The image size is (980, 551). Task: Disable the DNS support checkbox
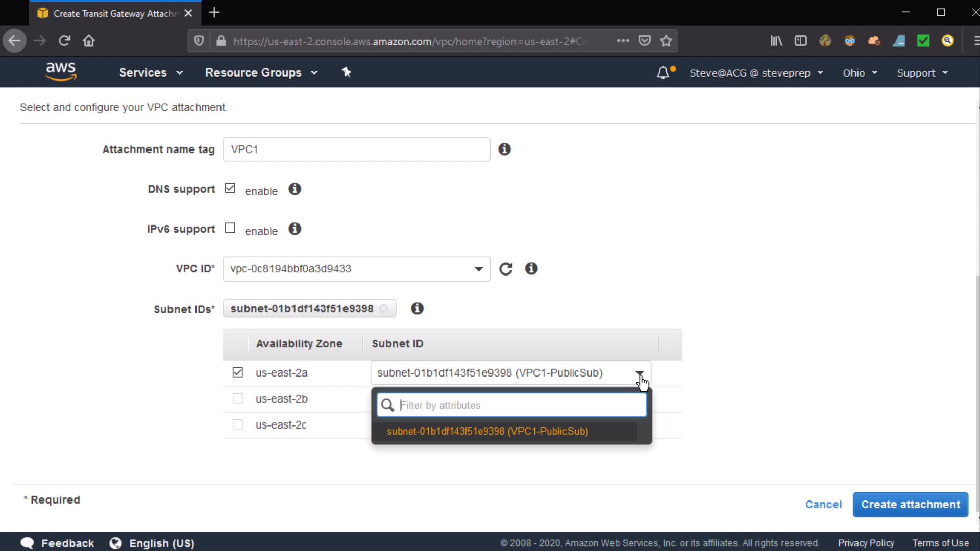point(230,188)
